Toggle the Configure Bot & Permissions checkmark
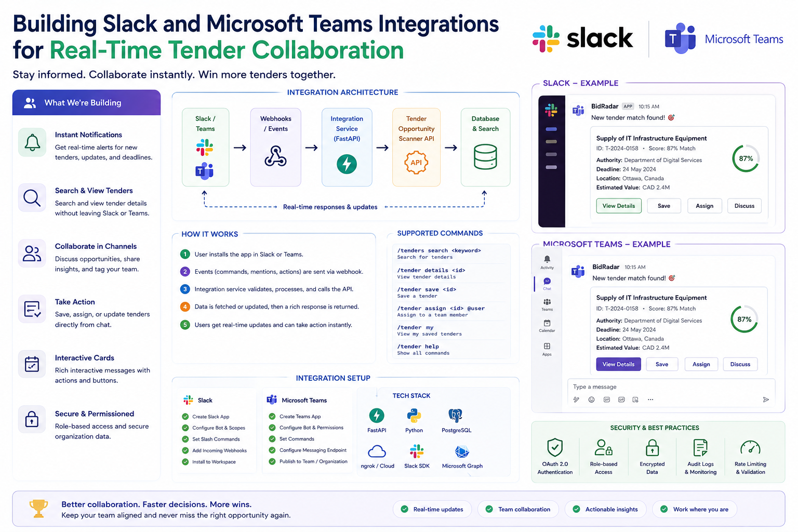798x532 pixels. click(x=272, y=428)
